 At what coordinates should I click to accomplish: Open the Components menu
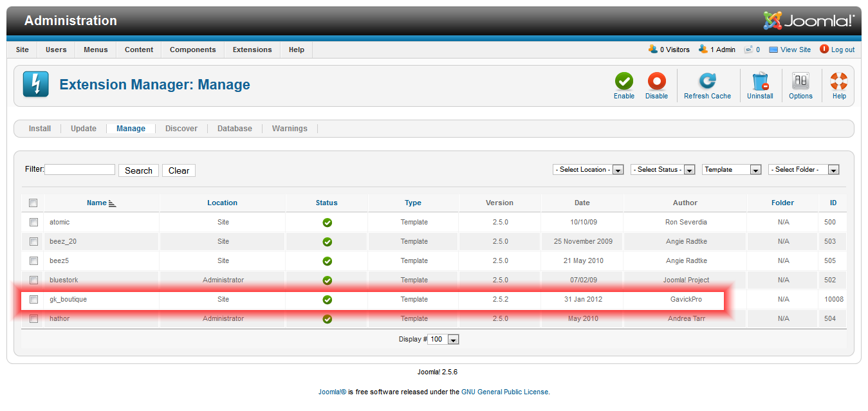[x=193, y=50]
